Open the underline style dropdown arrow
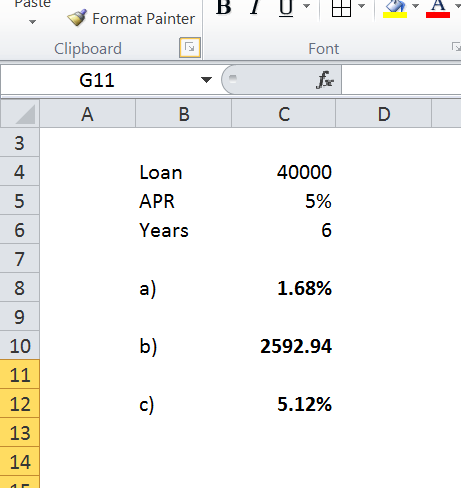This screenshot has width=461, height=488. 306,6
